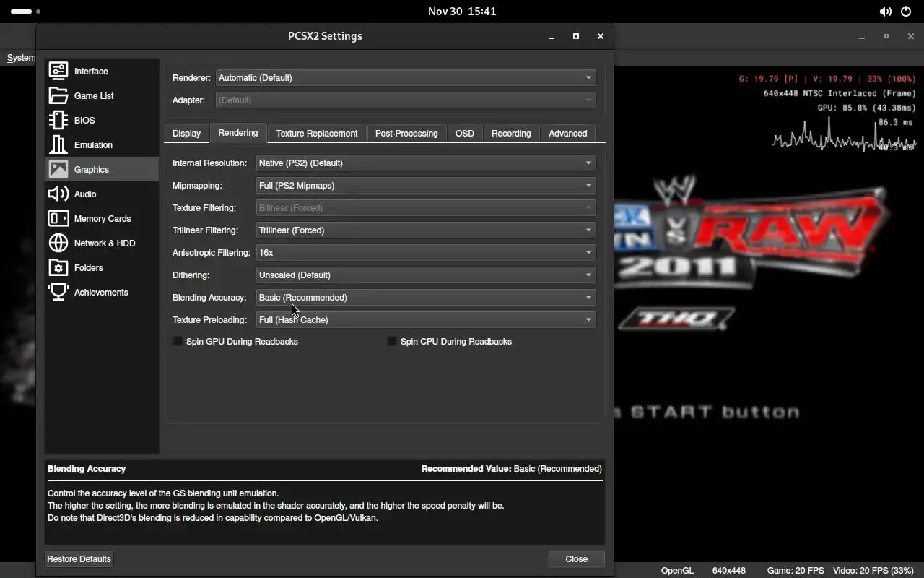Click the Game List label in sidebar
The image size is (924, 578).
click(94, 95)
